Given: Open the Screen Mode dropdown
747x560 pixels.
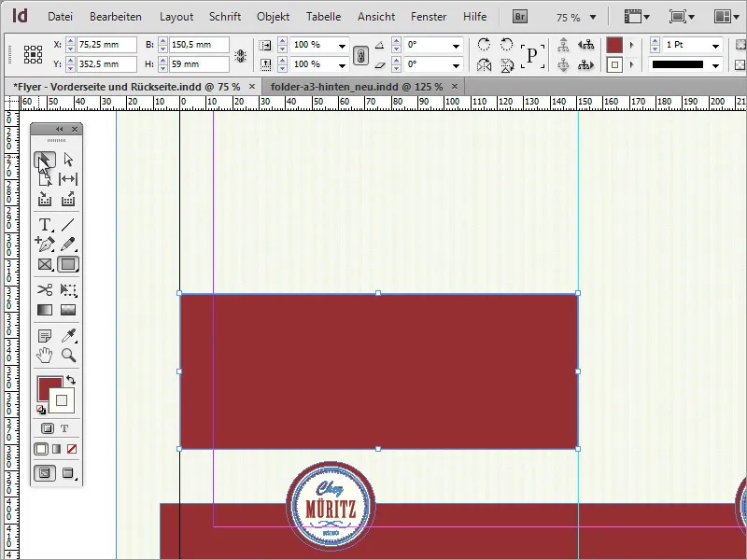Looking at the screenshot, I should point(682,17).
